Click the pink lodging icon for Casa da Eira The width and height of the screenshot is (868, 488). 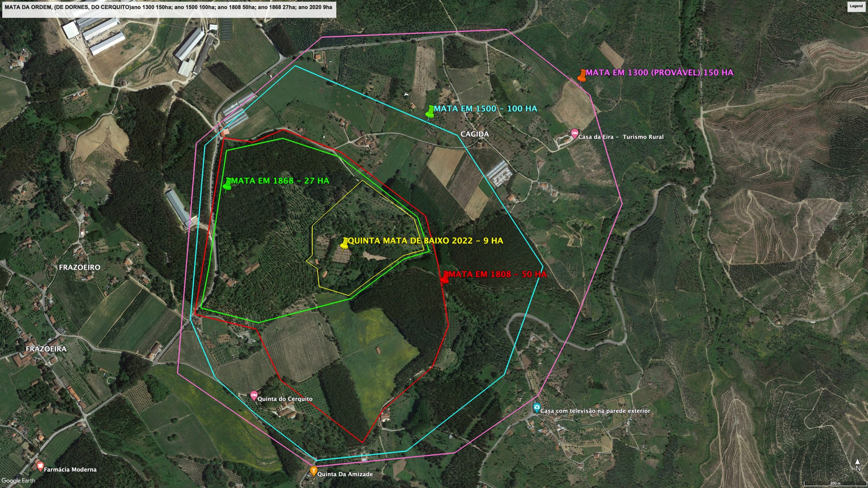click(x=574, y=133)
